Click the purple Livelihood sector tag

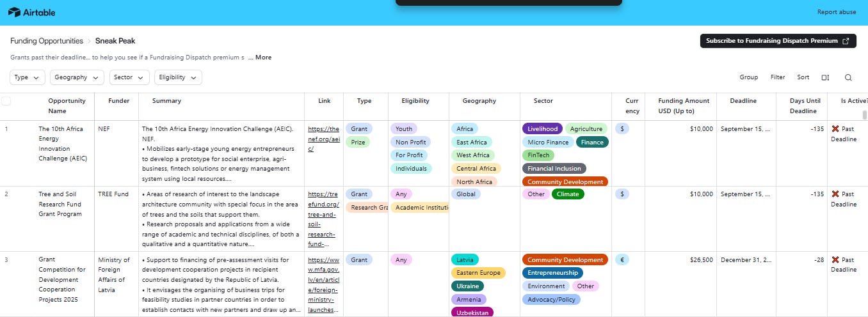coord(542,129)
